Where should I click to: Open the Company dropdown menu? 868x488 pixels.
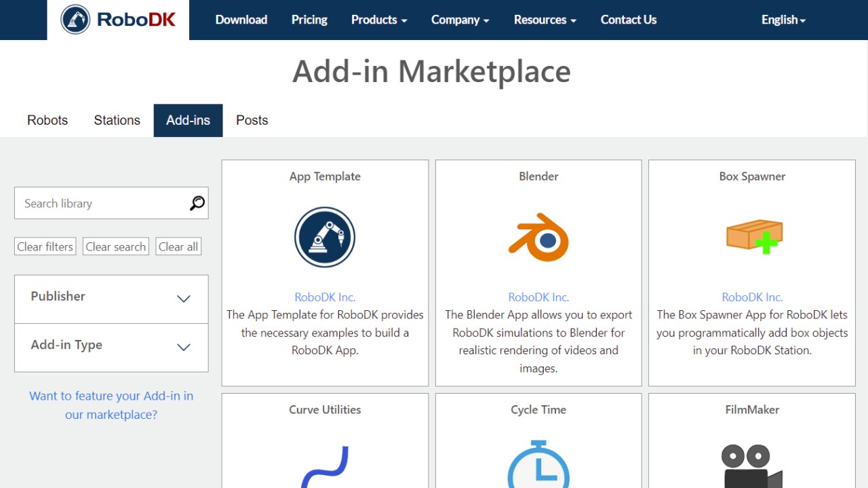point(460,20)
